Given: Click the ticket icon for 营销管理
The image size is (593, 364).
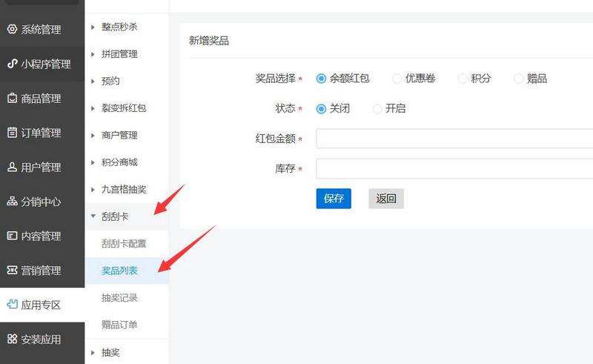Looking at the screenshot, I should [x=12, y=271].
